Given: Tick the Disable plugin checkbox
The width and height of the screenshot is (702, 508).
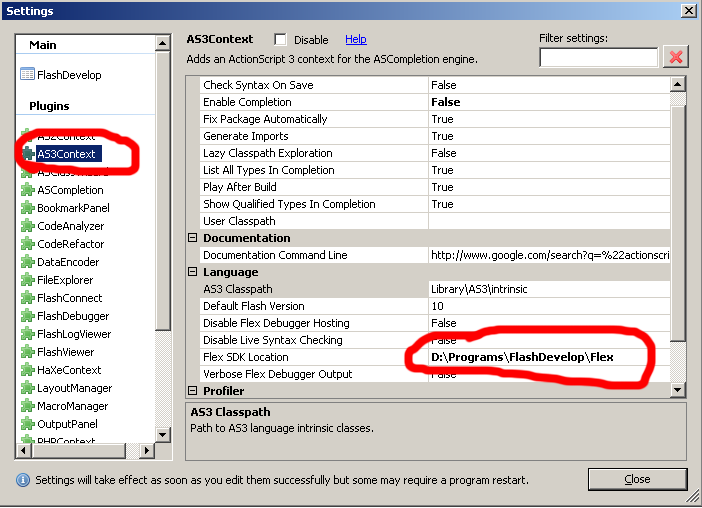Looking at the screenshot, I should point(280,39).
